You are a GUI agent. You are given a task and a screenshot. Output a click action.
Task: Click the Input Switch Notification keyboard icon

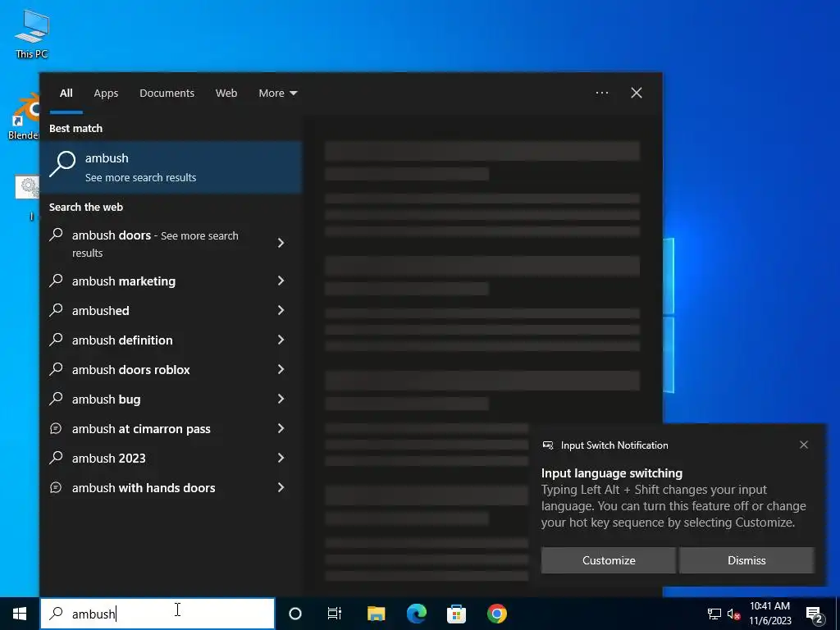547,445
